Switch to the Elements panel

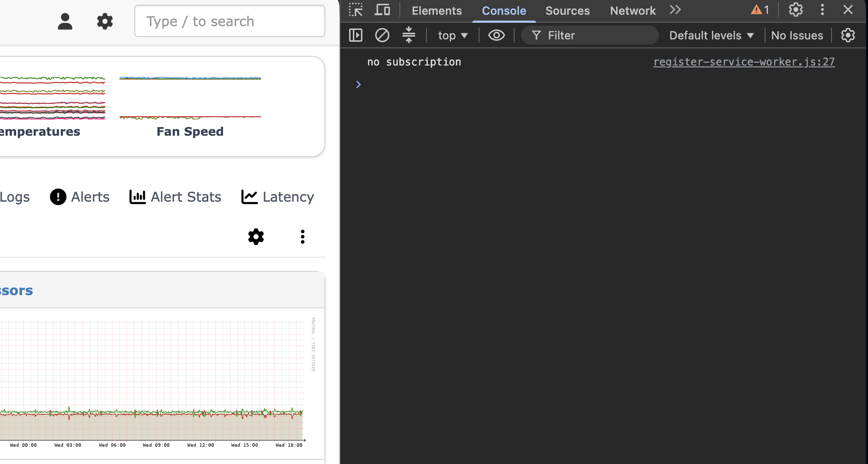click(x=437, y=10)
